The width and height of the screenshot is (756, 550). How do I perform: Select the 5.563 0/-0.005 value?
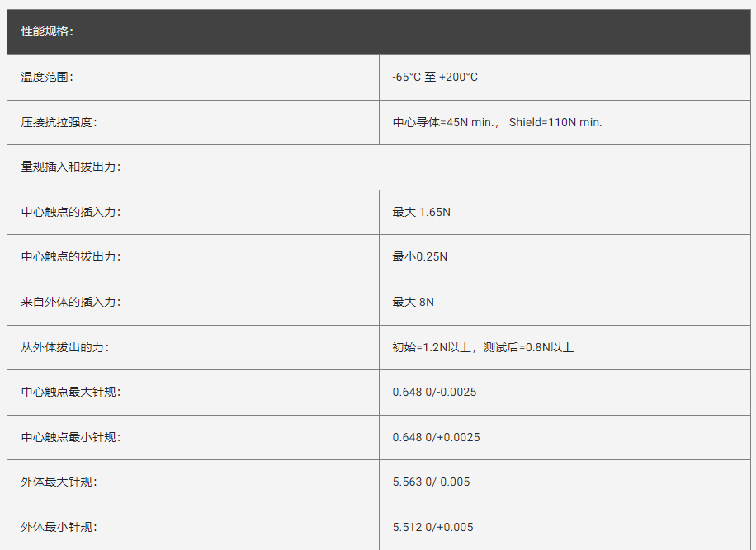click(431, 482)
